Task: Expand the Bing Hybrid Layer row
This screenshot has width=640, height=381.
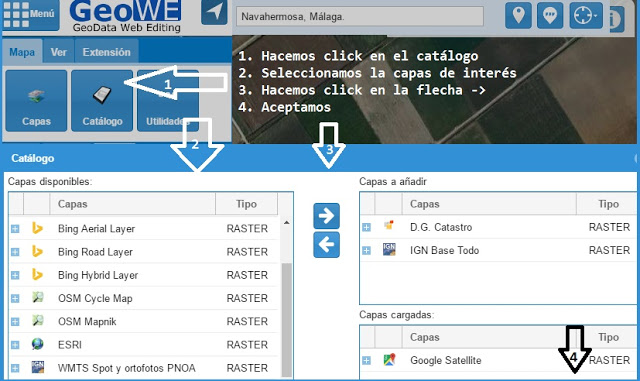Action: pos(15,275)
